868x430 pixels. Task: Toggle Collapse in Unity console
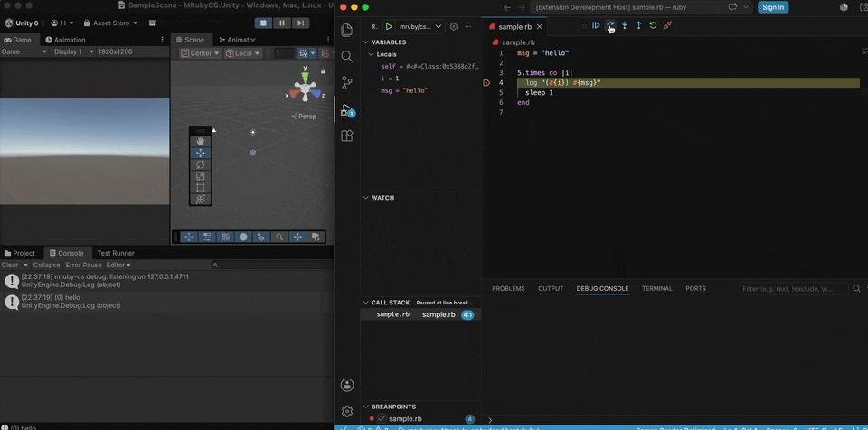pos(46,265)
